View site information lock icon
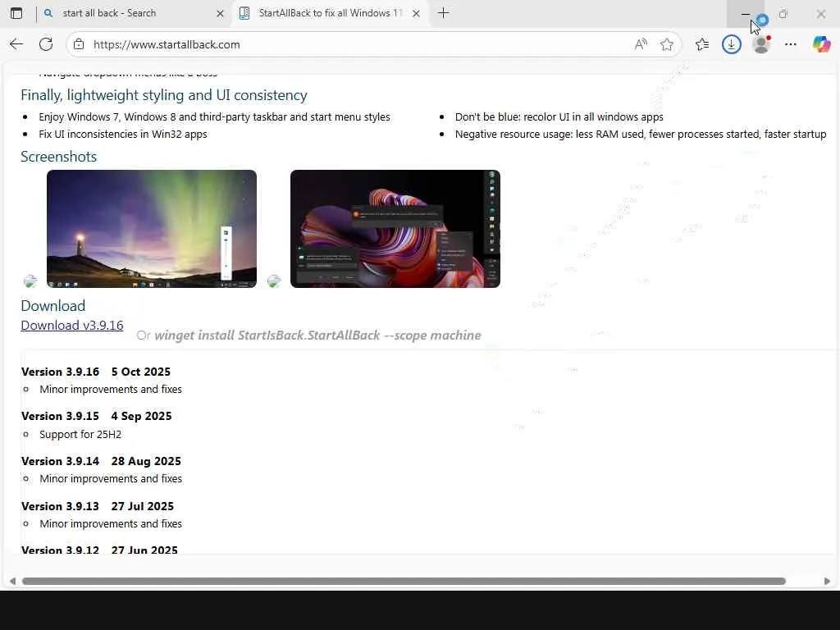 79,44
